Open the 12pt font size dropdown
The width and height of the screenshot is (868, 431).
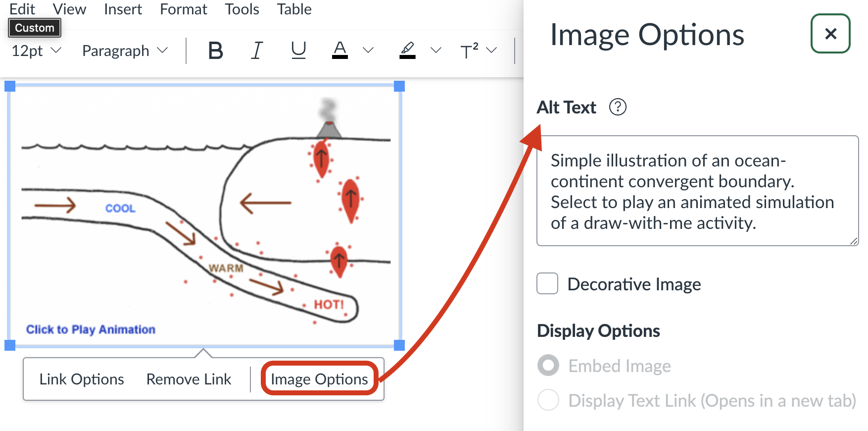tap(36, 51)
